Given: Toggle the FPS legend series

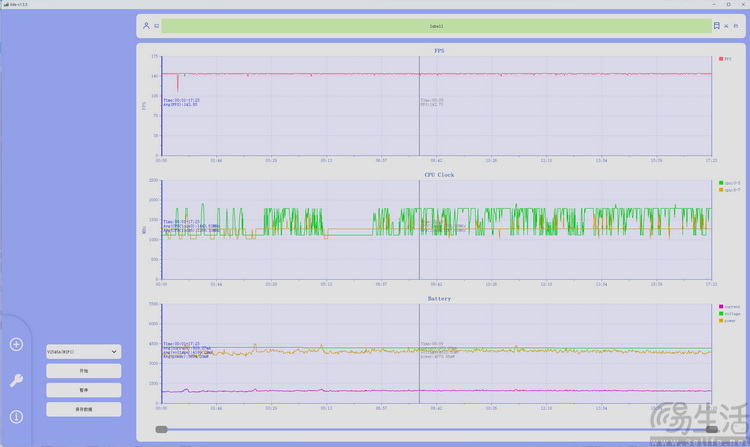Looking at the screenshot, I should [726, 59].
